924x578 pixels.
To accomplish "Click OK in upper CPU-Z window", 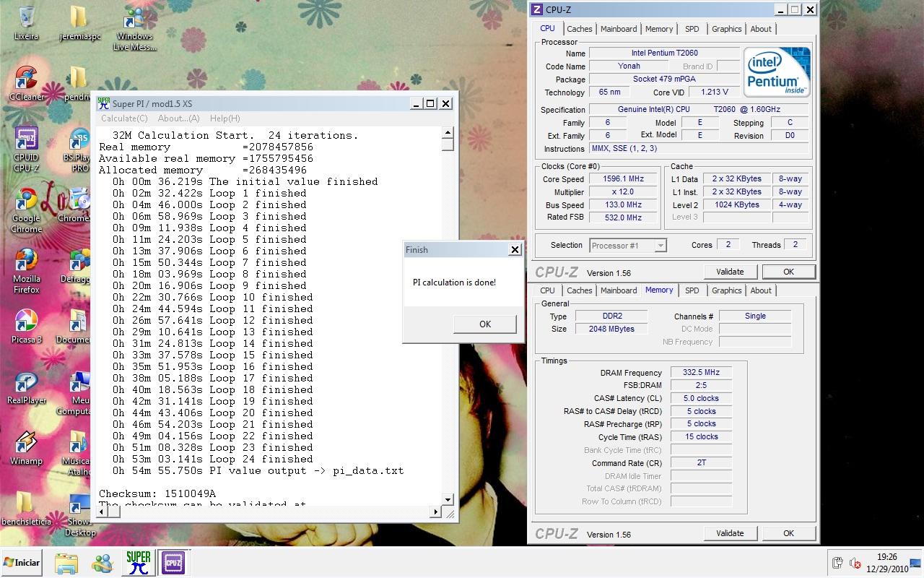I will pos(788,272).
